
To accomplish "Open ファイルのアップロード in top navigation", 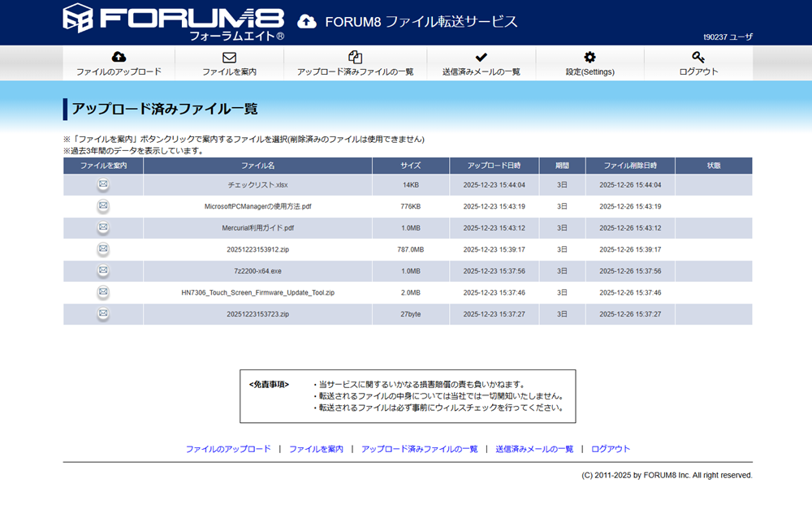I will pos(119,63).
